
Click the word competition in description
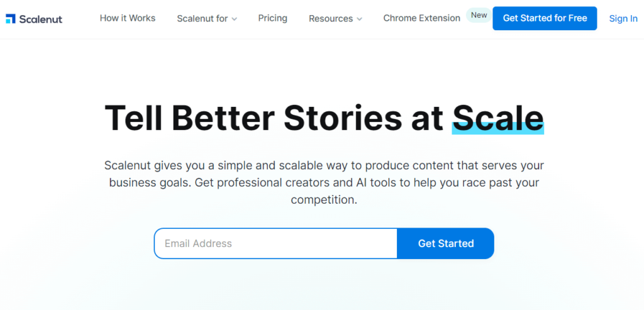pos(324,201)
